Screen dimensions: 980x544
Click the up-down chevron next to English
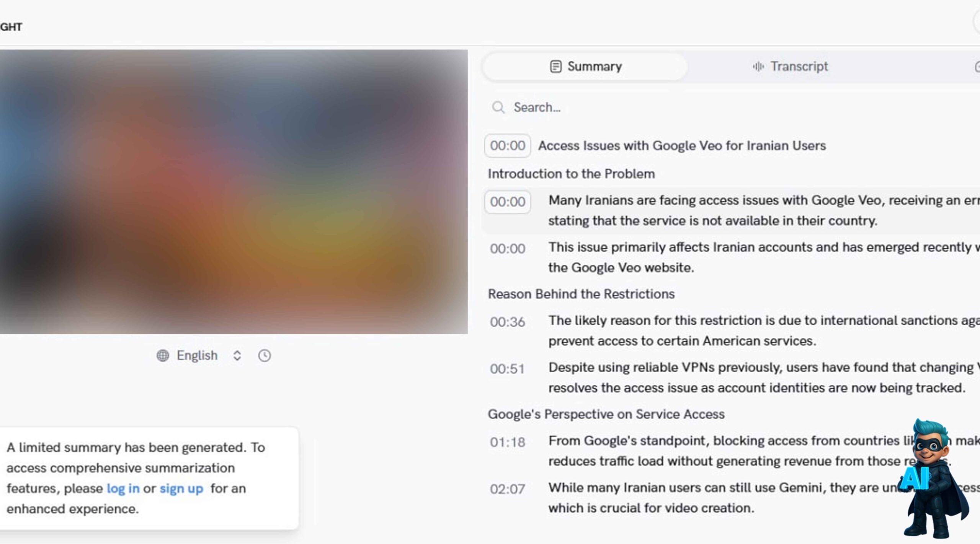(x=237, y=356)
